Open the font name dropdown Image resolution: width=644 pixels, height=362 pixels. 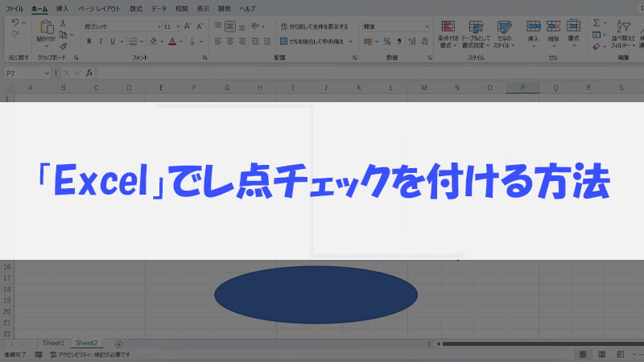(160, 26)
